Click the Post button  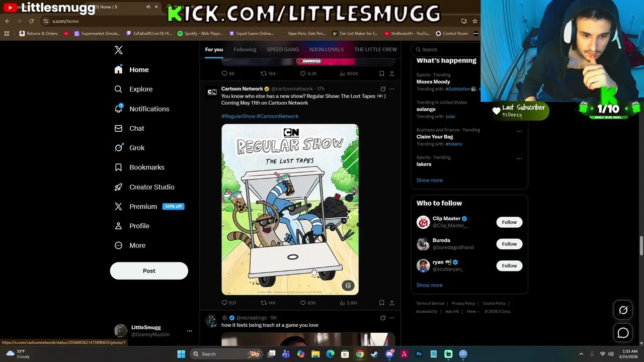pos(149,271)
